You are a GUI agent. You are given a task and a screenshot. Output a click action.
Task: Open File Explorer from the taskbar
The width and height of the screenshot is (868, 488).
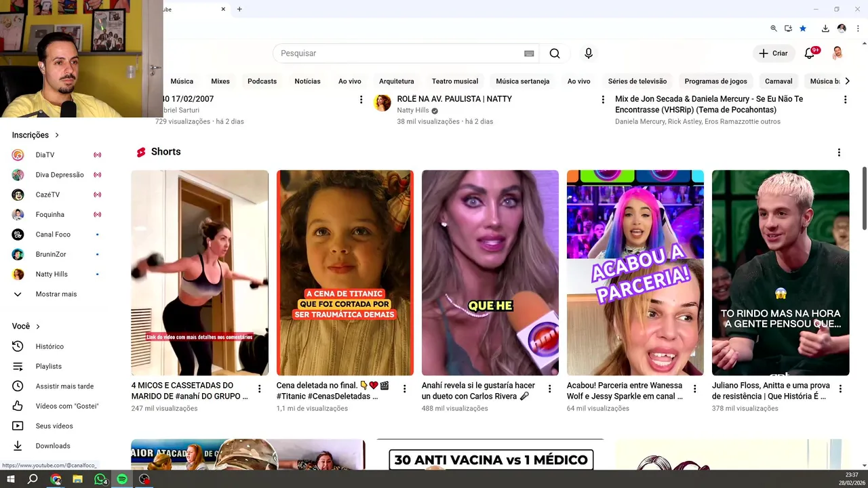(x=77, y=479)
